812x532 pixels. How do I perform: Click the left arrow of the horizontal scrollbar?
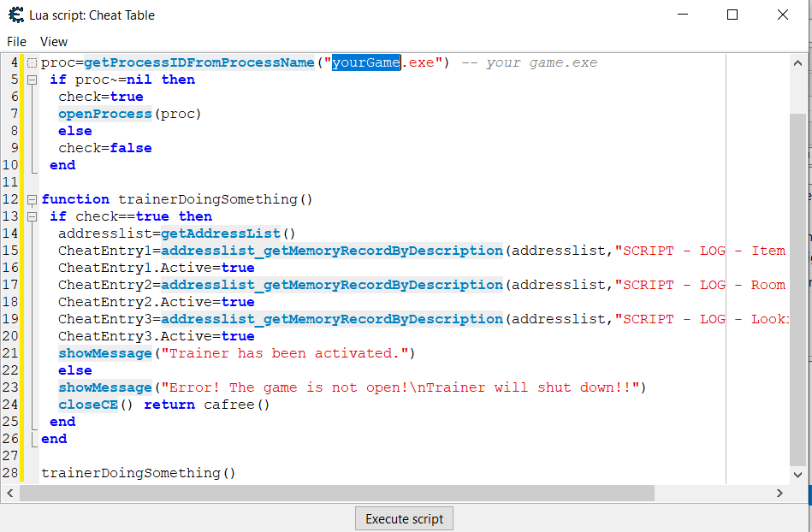pos(9,494)
